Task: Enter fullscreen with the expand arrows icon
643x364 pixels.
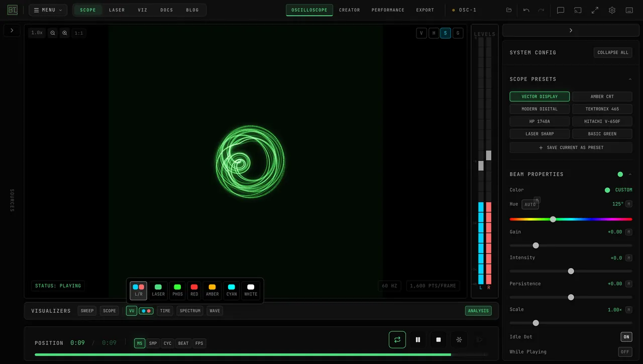Action: pyautogui.click(x=595, y=10)
